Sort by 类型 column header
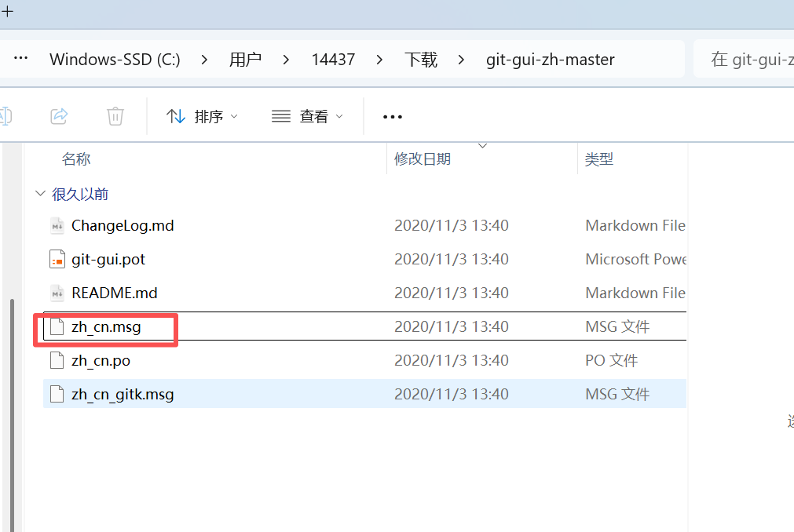Screen dimensions: 794x532 599,159
